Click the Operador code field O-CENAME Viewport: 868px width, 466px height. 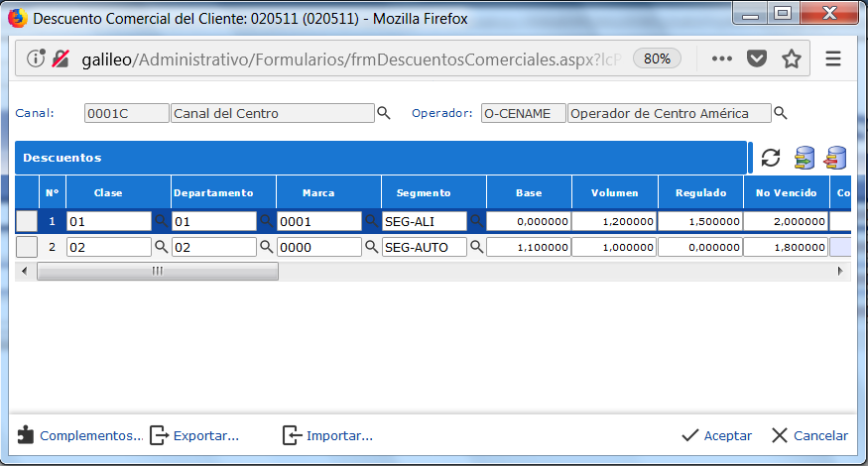[523, 113]
